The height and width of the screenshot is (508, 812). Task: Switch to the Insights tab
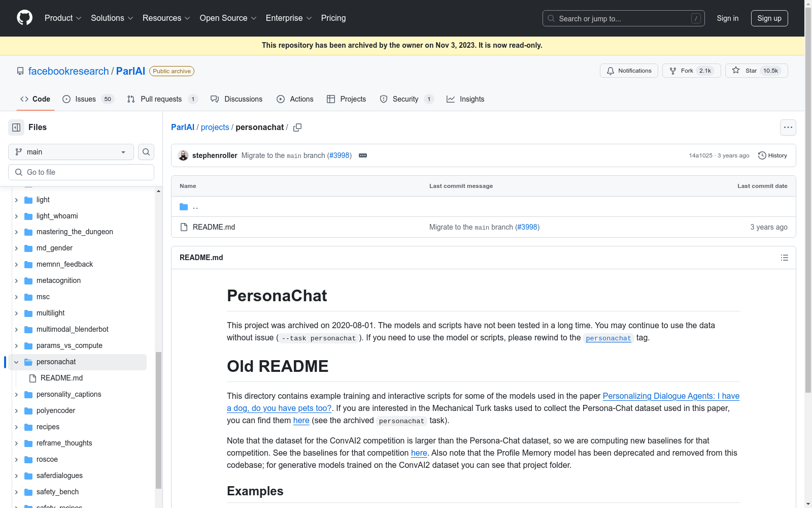coord(465,99)
